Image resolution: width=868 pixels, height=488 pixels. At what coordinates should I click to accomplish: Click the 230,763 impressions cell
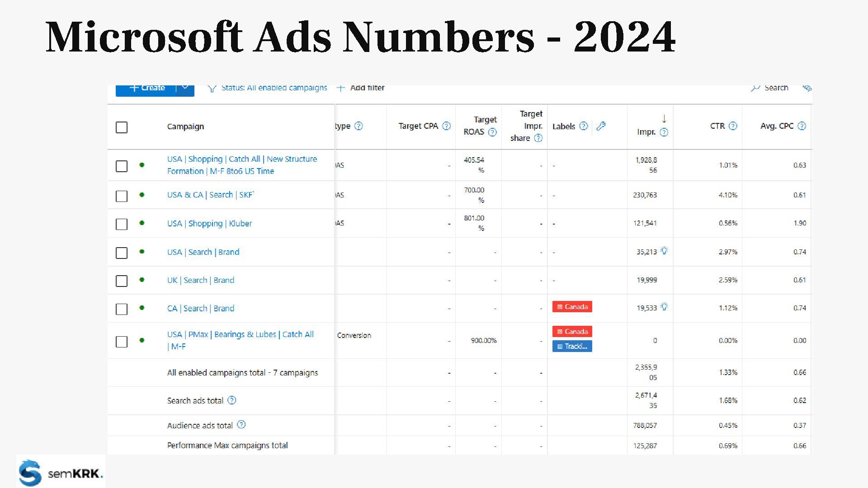point(645,195)
